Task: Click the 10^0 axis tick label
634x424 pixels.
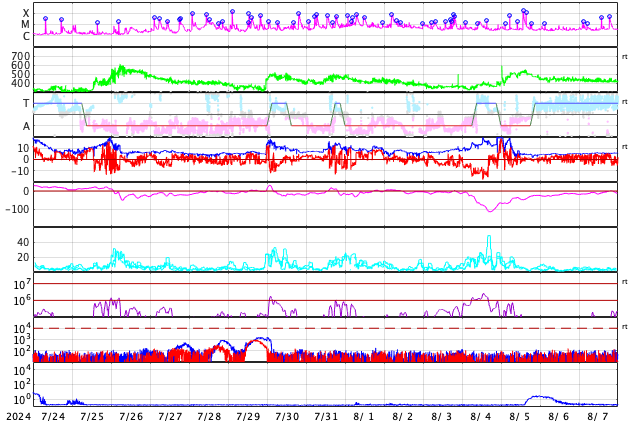Action: tap(22, 399)
